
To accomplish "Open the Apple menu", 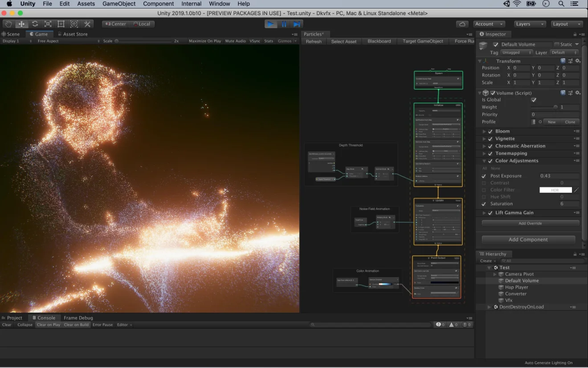I will coord(9,4).
